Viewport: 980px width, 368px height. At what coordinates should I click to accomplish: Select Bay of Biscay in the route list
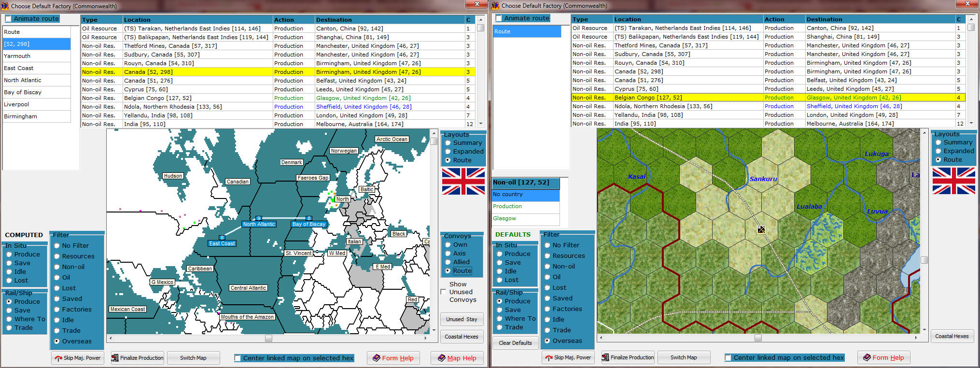pos(37,92)
